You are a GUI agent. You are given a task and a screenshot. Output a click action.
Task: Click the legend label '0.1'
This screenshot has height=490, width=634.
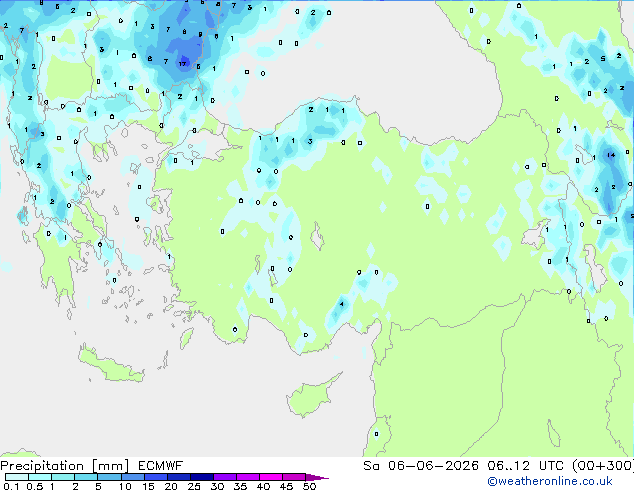tap(11, 486)
